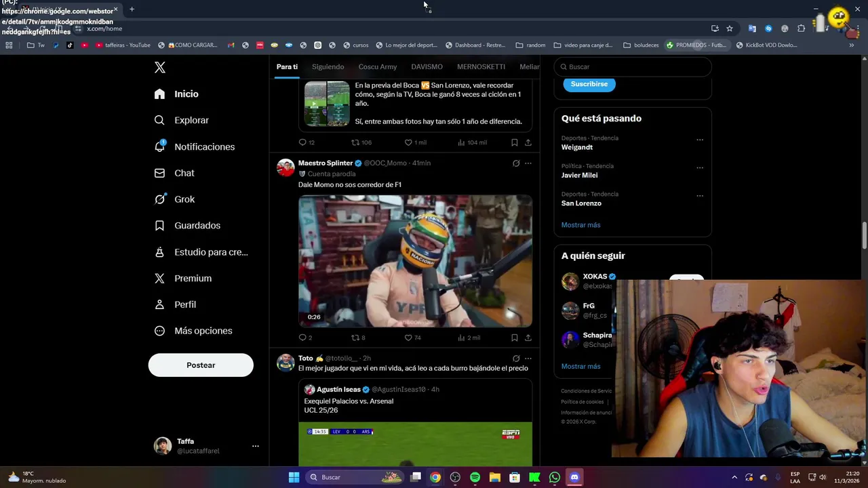Screen dimensions: 868x488
Task: Switch to the MERNOSKETTI tab
Action: [x=481, y=66]
